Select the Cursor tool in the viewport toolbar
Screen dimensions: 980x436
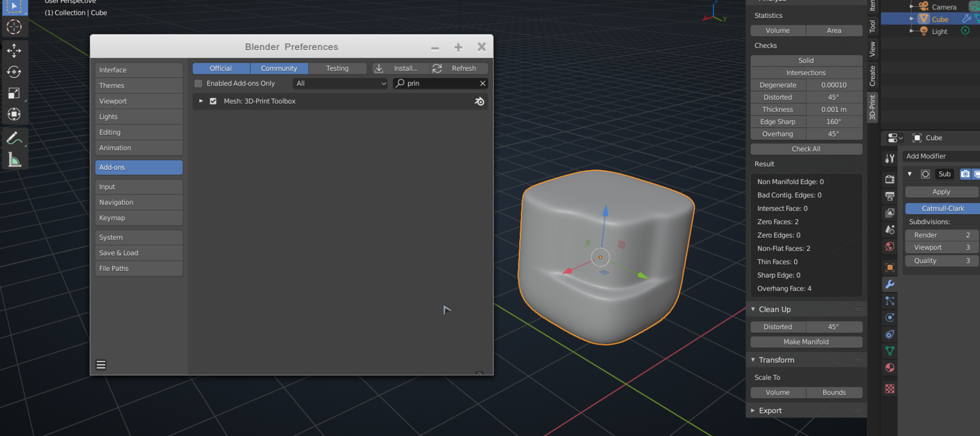(x=14, y=27)
